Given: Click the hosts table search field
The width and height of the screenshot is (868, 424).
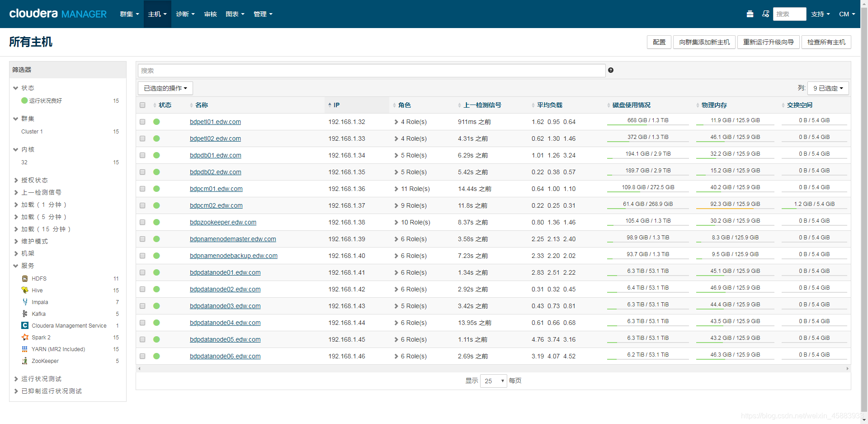Looking at the screenshot, I should 372,71.
